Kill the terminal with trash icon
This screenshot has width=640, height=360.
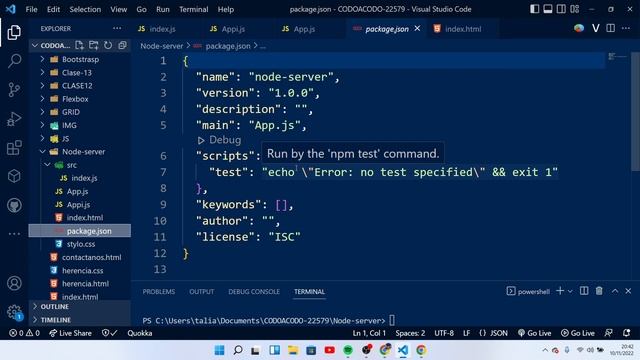click(x=599, y=291)
